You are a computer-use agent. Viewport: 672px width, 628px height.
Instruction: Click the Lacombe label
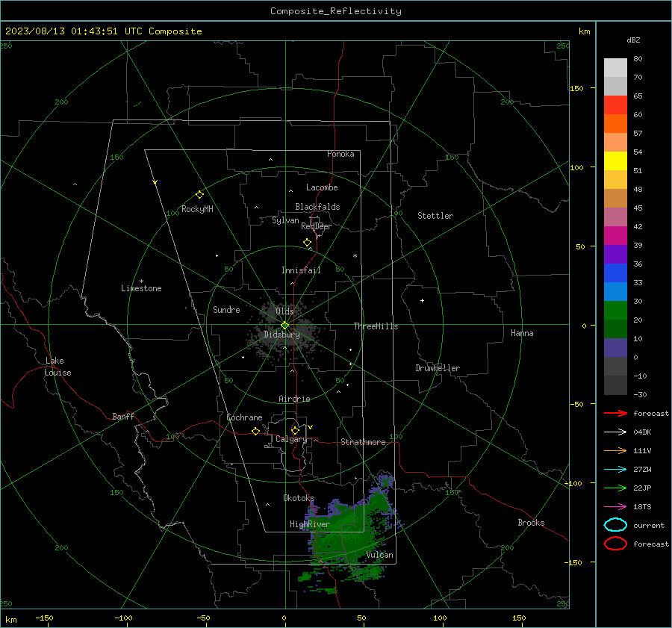pyautogui.click(x=322, y=187)
